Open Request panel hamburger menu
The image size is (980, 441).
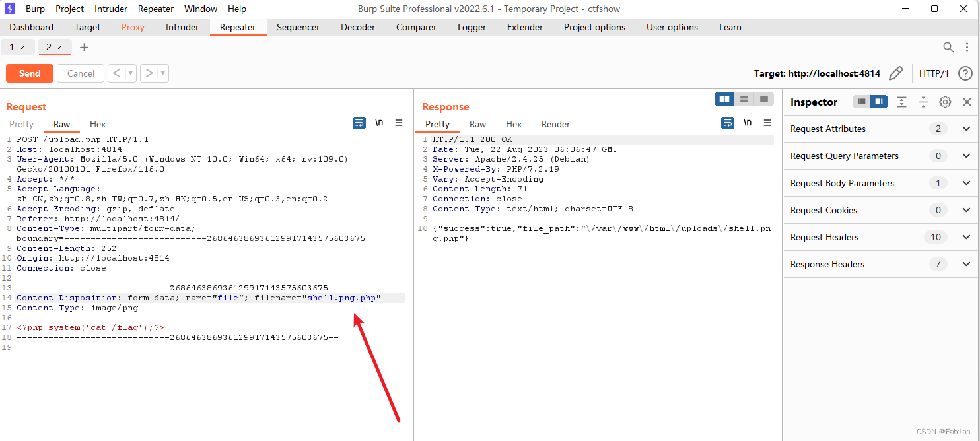(399, 123)
